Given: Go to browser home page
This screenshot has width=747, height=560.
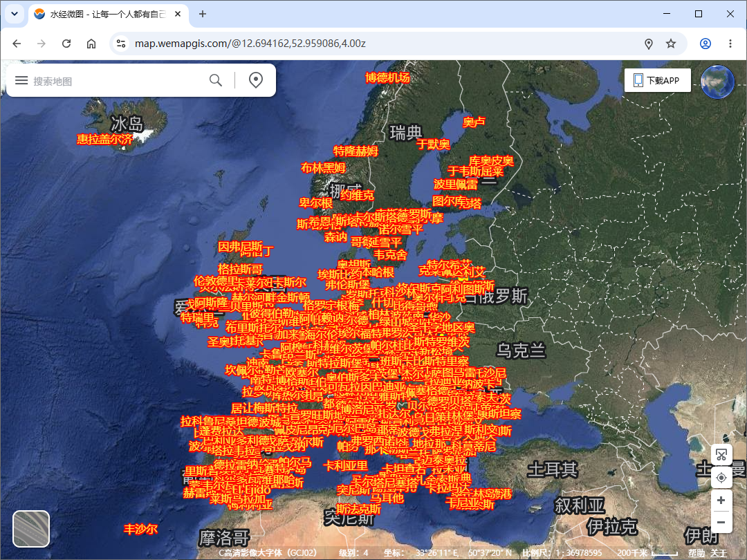Looking at the screenshot, I should 91,44.
